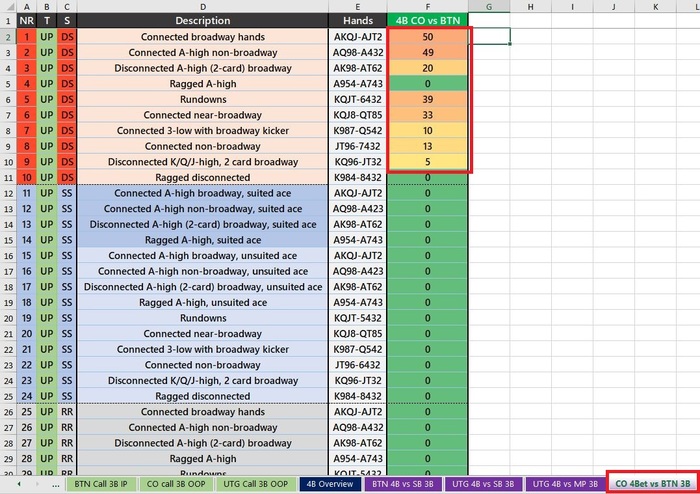The height and width of the screenshot is (494, 700).
Task: Click the '4B CO vs BTN' header cell
Action: [428, 21]
